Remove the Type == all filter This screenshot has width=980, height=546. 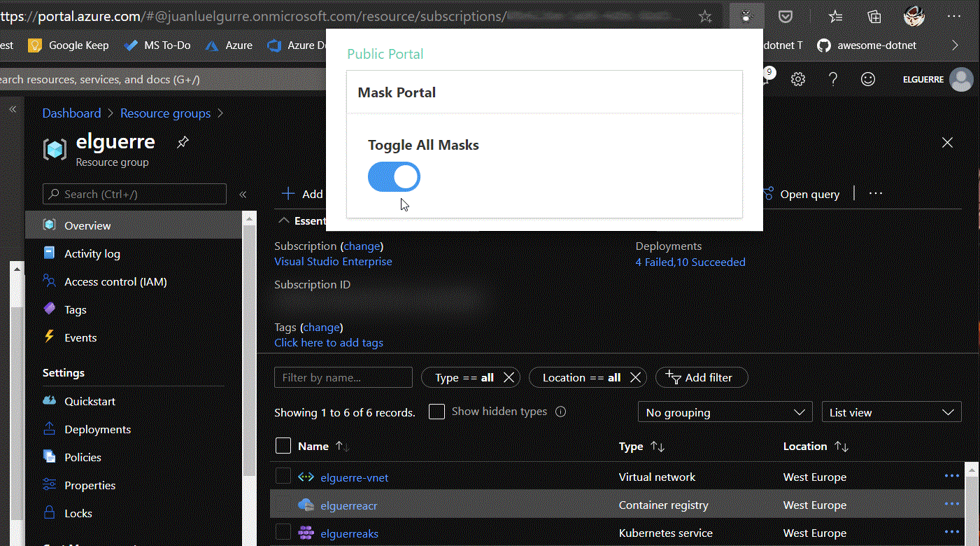pos(509,377)
